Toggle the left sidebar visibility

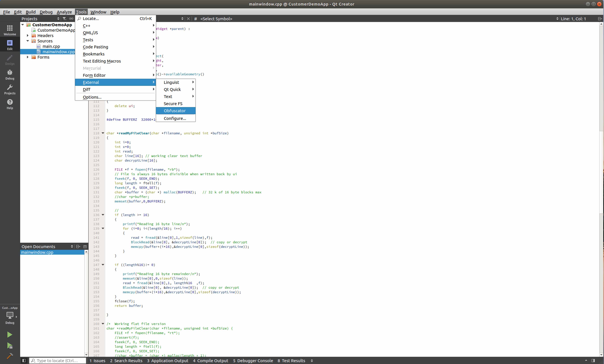point(24,361)
